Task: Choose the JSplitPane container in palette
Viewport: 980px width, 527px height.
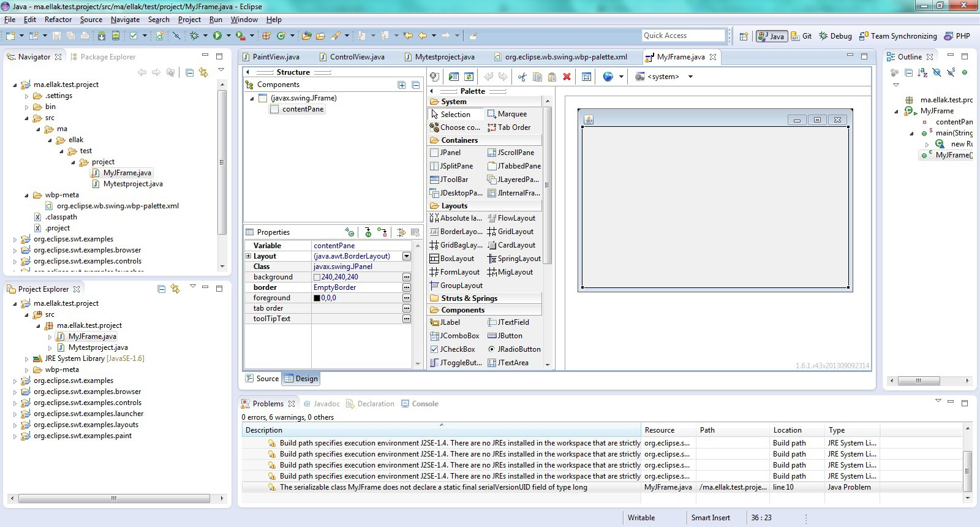Action: 451,166
